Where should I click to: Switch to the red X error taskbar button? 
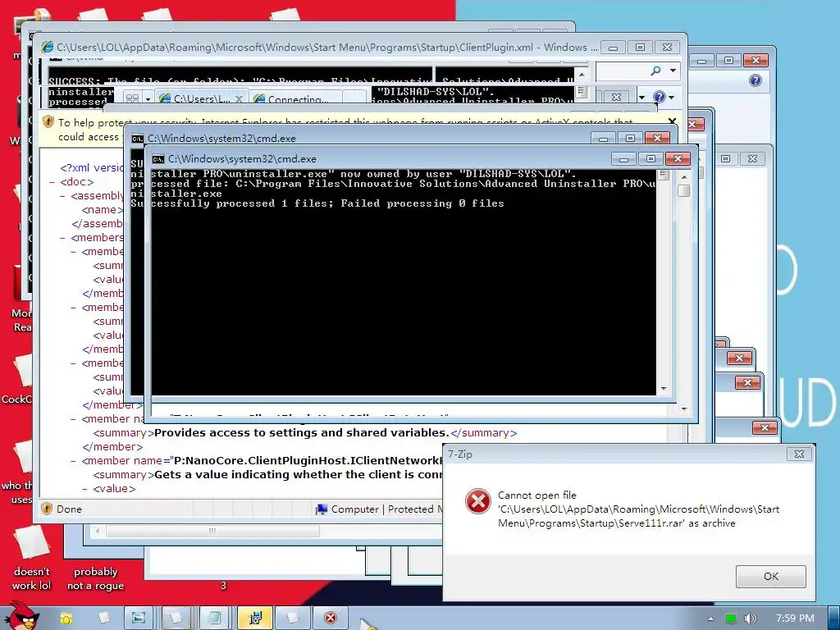(x=331, y=619)
